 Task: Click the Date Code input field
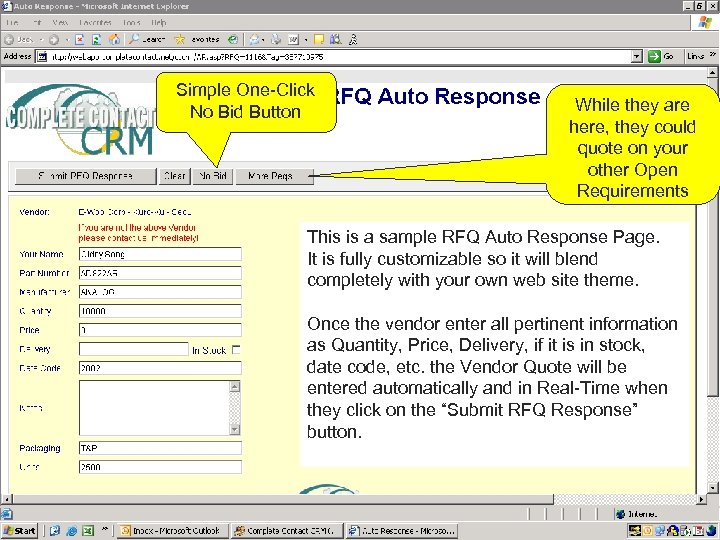coord(160,368)
